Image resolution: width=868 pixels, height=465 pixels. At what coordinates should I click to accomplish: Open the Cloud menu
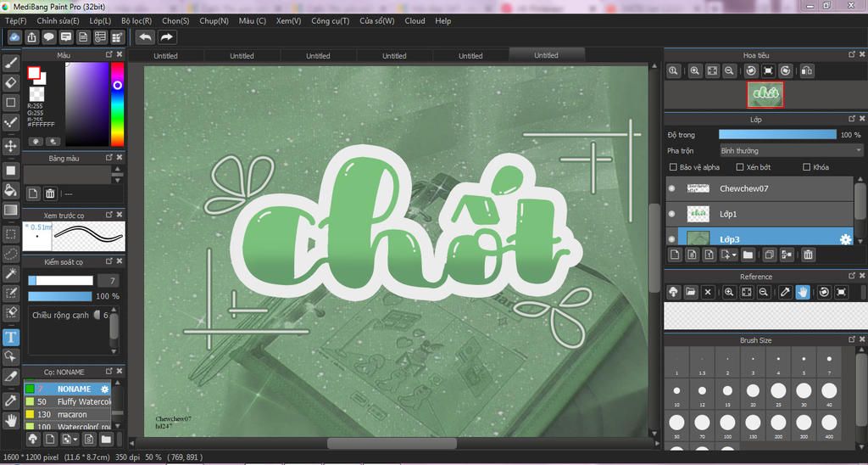(x=415, y=20)
